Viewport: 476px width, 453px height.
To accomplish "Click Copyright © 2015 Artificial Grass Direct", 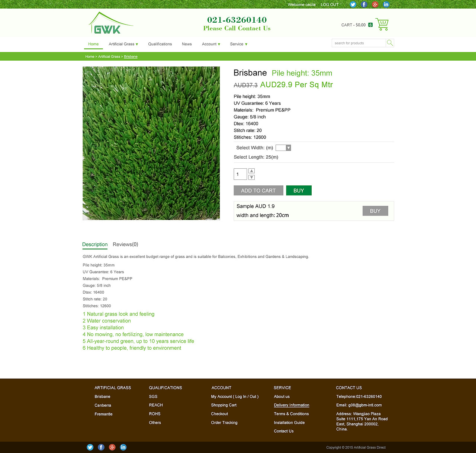I will [356, 447].
